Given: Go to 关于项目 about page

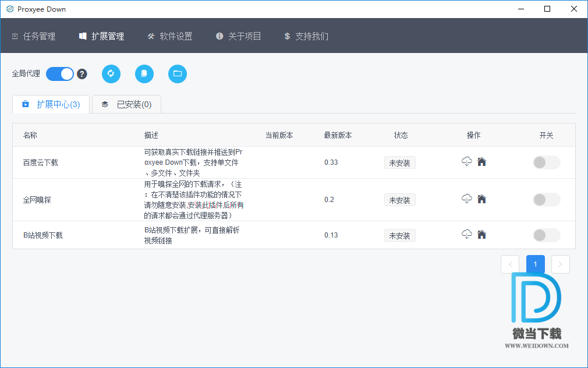Looking at the screenshot, I should pos(239,36).
